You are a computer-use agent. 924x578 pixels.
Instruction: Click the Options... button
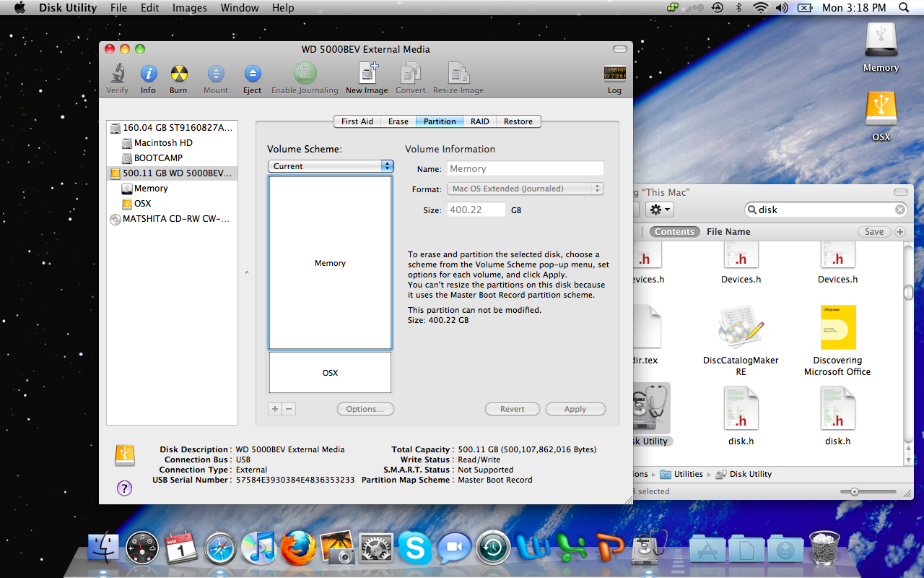coord(365,409)
